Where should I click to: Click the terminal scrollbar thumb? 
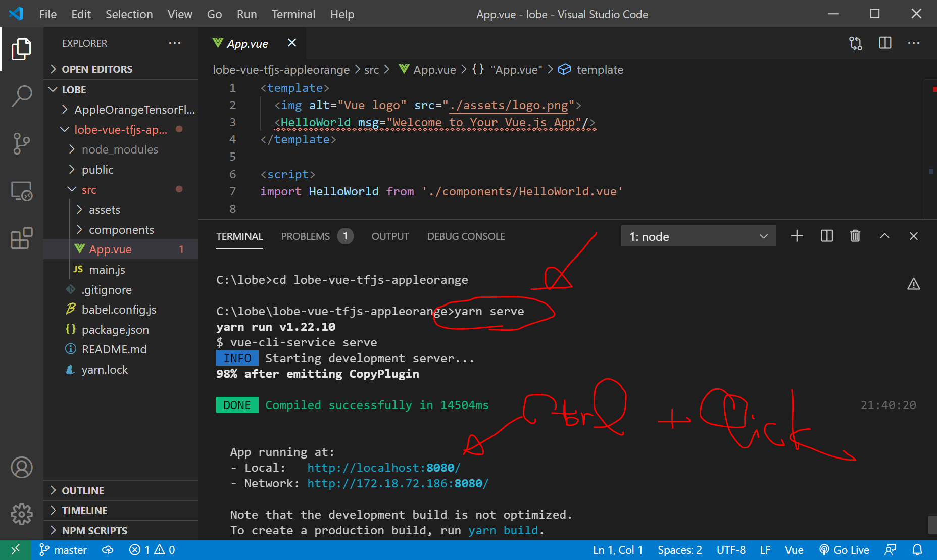[x=932, y=524]
